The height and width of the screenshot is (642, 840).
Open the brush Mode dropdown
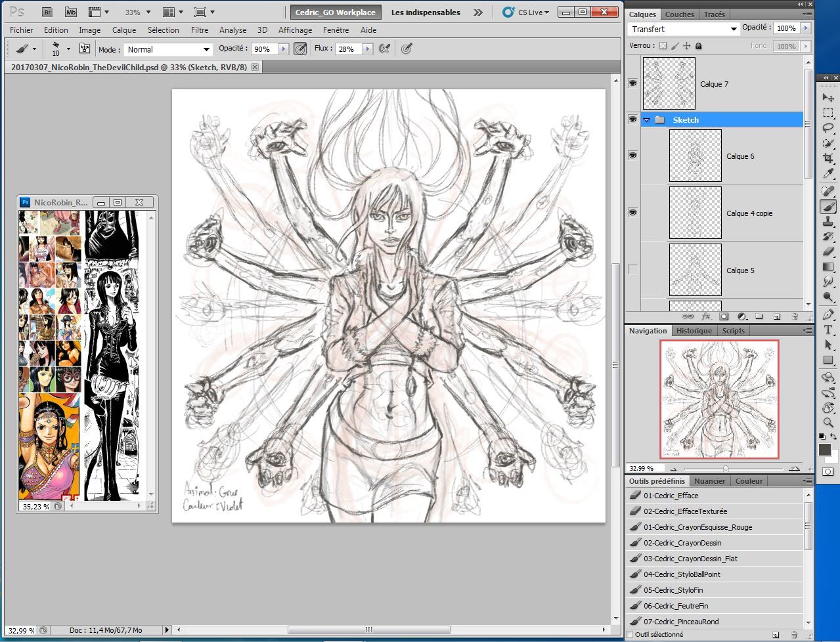(x=168, y=49)
